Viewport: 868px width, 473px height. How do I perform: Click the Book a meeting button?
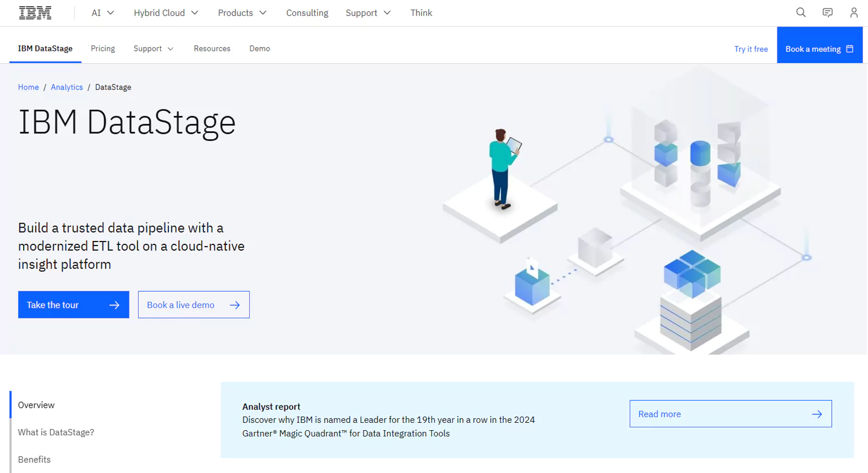point(813,49)
